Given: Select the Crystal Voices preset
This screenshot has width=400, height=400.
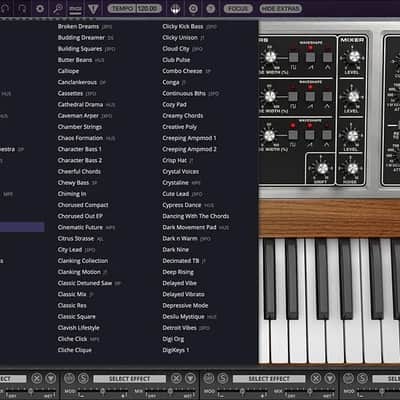Looking at the screenshot, I should tap(181, 171).
